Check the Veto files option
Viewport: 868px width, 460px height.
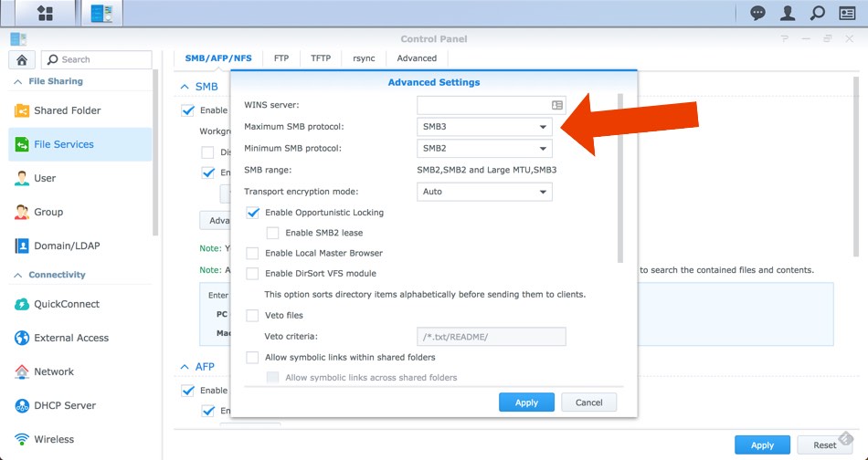pos(252,315)
